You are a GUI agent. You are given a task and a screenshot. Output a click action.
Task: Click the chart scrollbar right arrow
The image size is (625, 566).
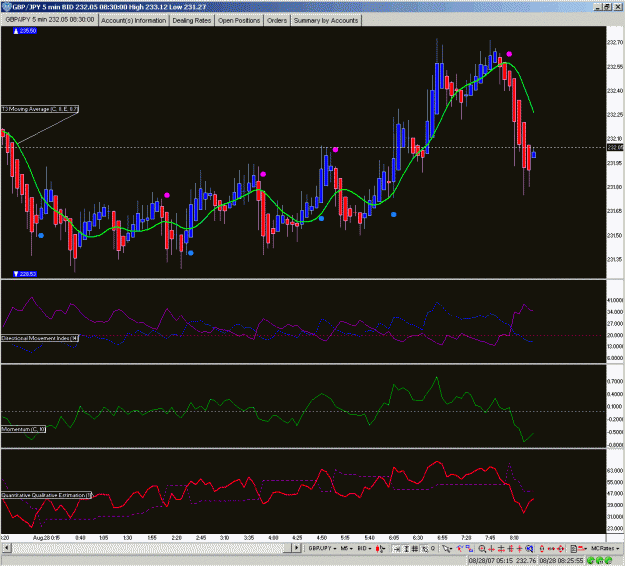[296, 548]
